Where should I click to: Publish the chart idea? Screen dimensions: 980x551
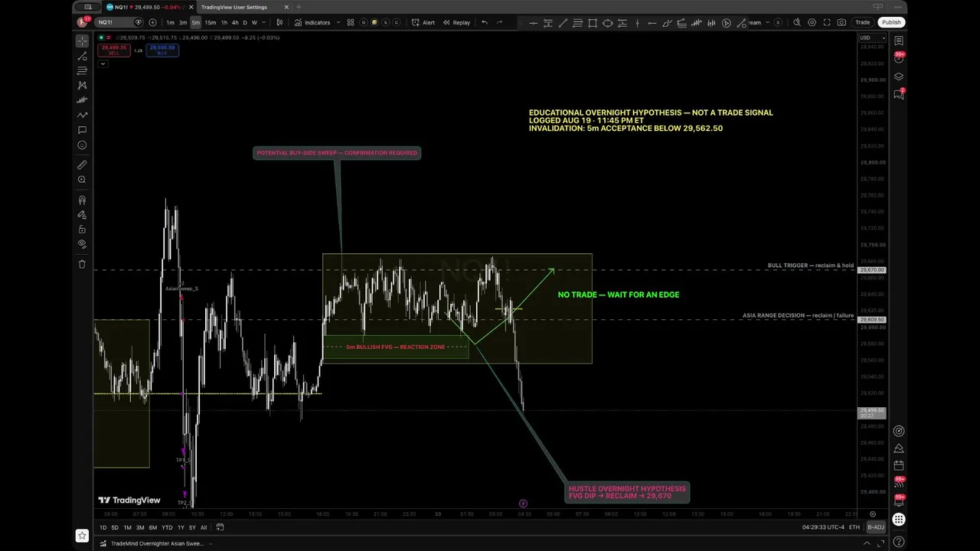coord(891,22)
